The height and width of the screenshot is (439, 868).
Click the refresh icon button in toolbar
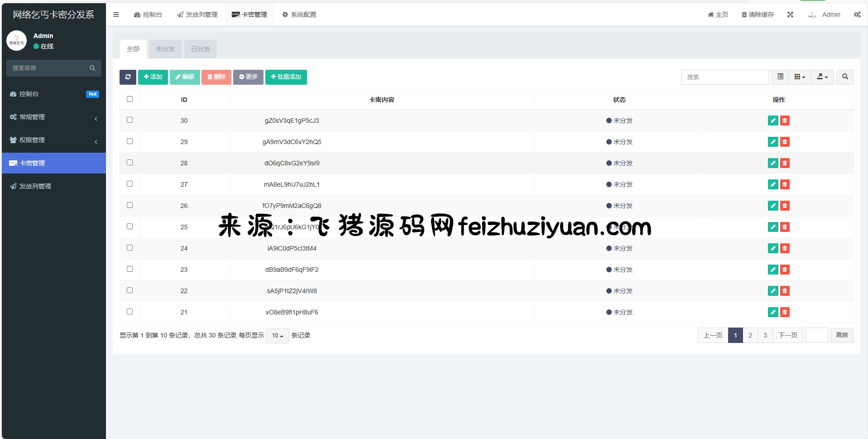128,77
